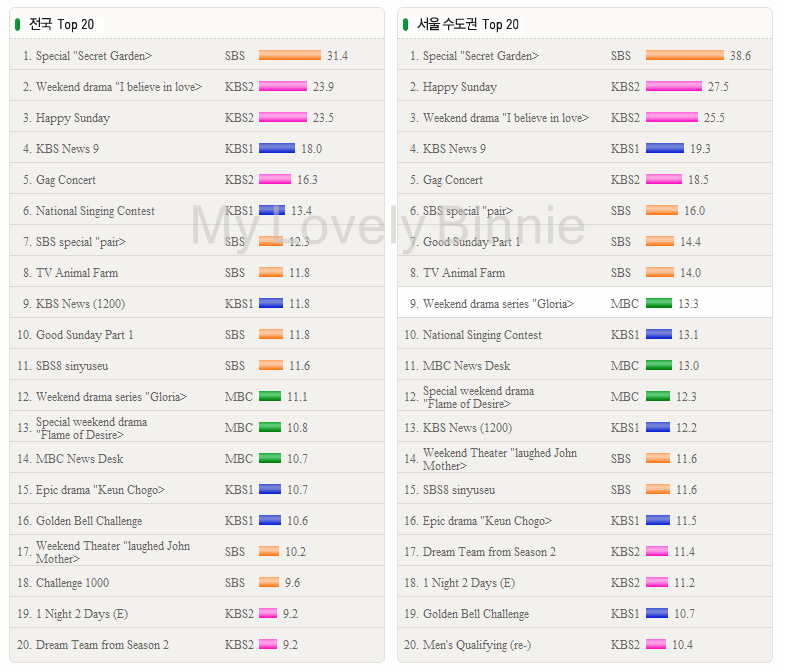Image resolution: width=785 pixels, height=672 pixels.
Task: Click rating 10.8 in the 전국 list
Action: point(297,428)
